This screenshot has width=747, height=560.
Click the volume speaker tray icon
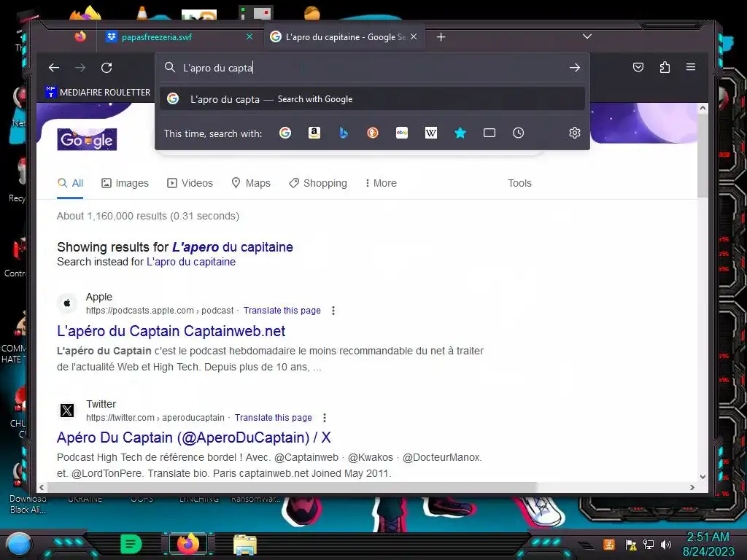coord(666,544)
